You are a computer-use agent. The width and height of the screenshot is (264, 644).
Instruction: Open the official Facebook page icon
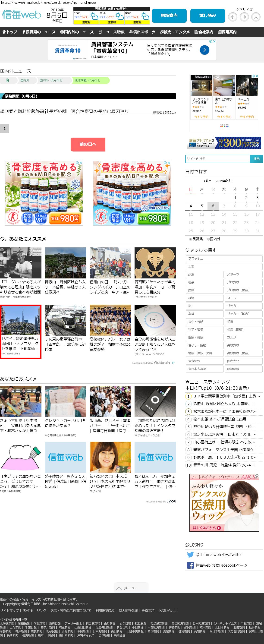190,565
